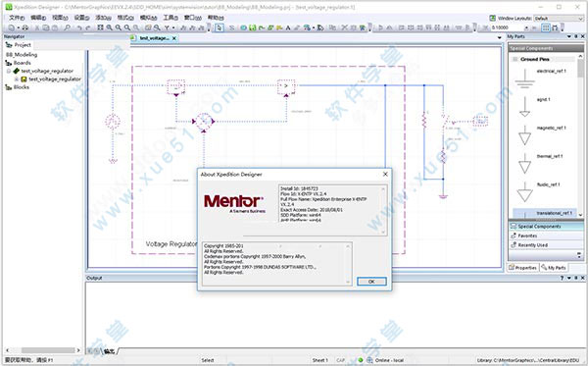Toggle auto-hide pin on Output panel
The width and height of the screenshot is (588, 366).
(576, 278)
